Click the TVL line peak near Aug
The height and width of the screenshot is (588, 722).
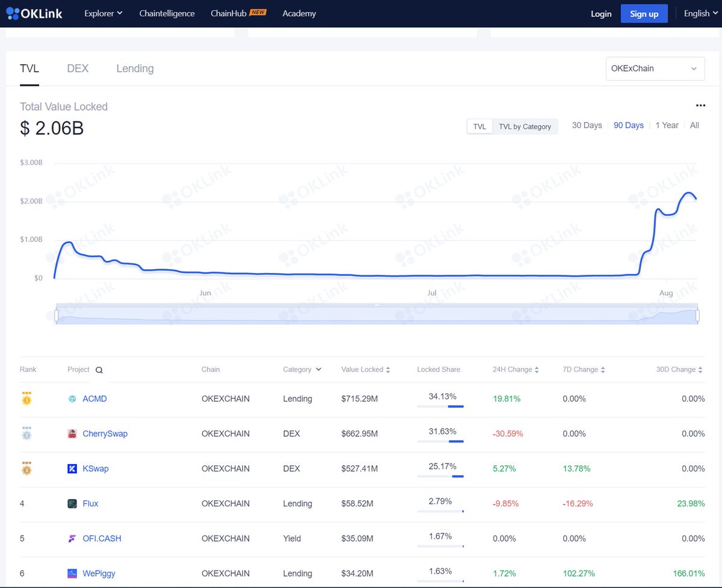(688, 192)
